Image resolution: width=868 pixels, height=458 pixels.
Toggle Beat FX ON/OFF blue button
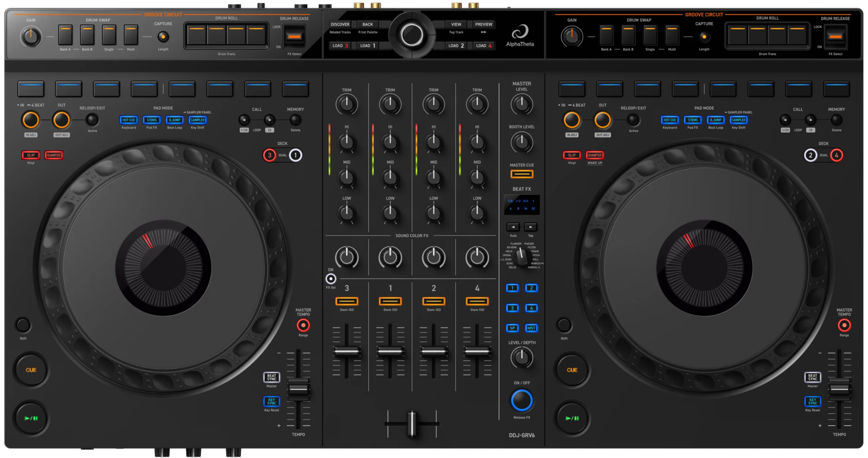pyautogui.click(x=522, y=400)
